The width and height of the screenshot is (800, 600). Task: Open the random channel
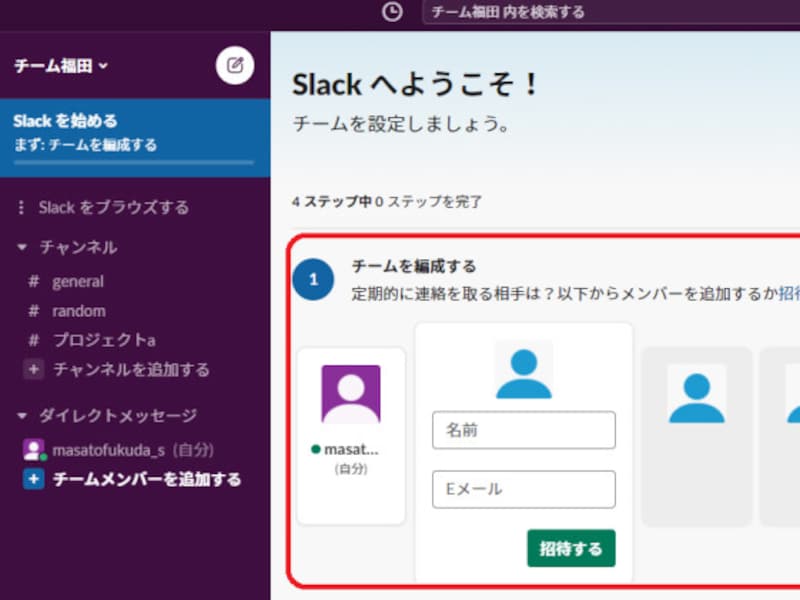[x=79, y=311]
